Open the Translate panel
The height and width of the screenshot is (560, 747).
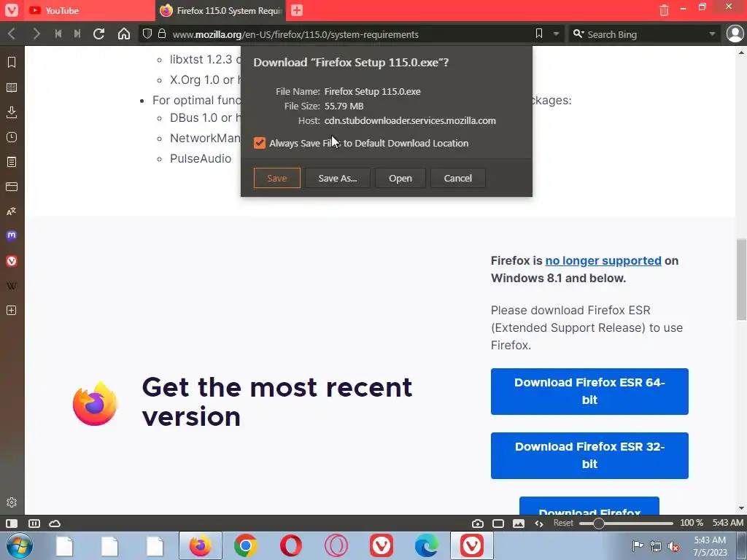tap(12, 211)
